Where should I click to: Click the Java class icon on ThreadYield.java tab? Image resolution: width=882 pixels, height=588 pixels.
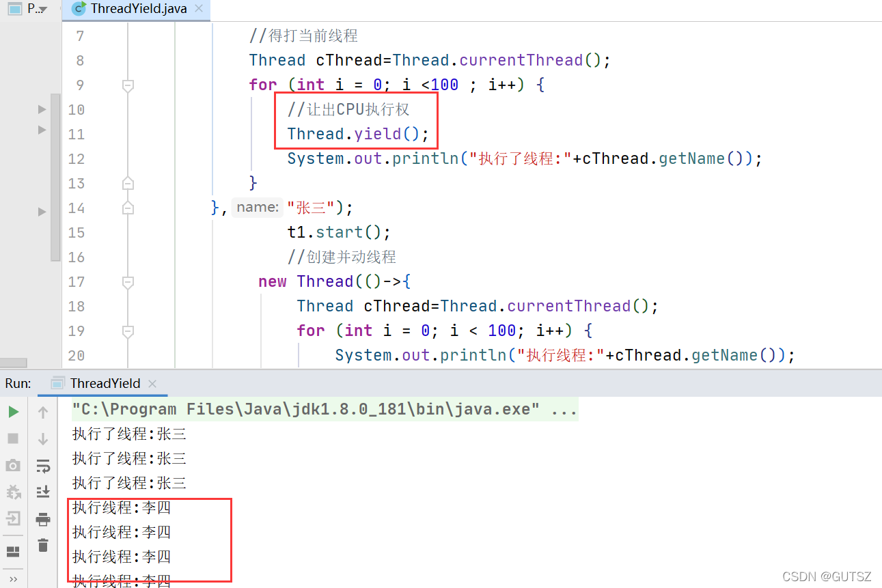pyautogui.click(x=79, y=9)
